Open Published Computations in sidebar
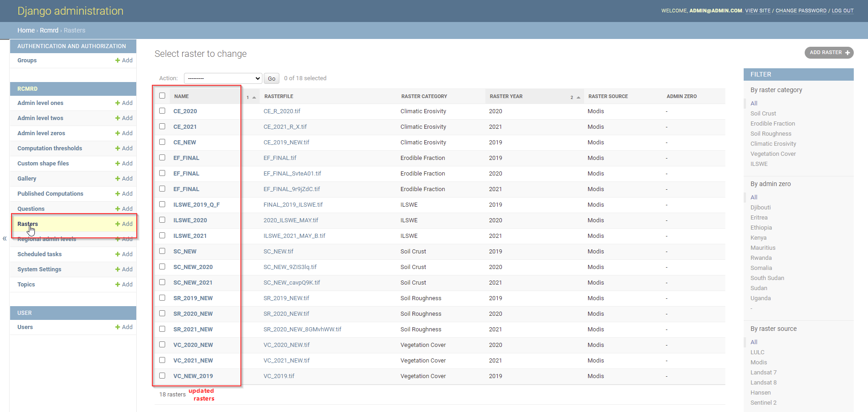The image size is (868, 412). 50,194
